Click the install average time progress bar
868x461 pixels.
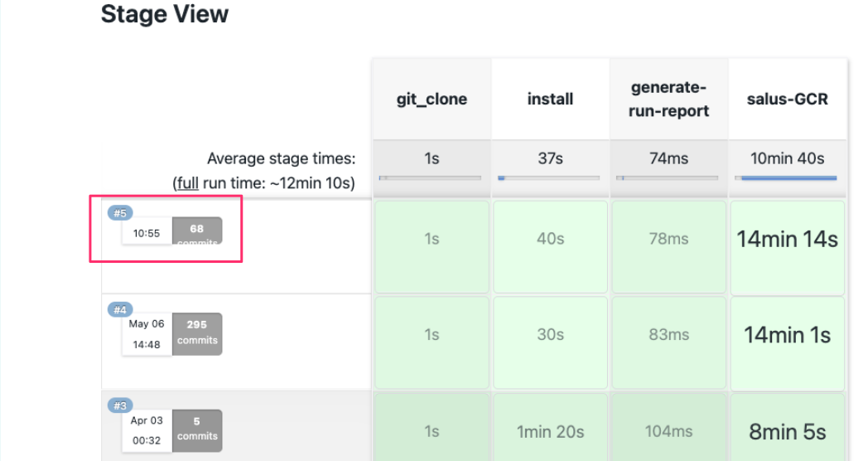[550, 177]
